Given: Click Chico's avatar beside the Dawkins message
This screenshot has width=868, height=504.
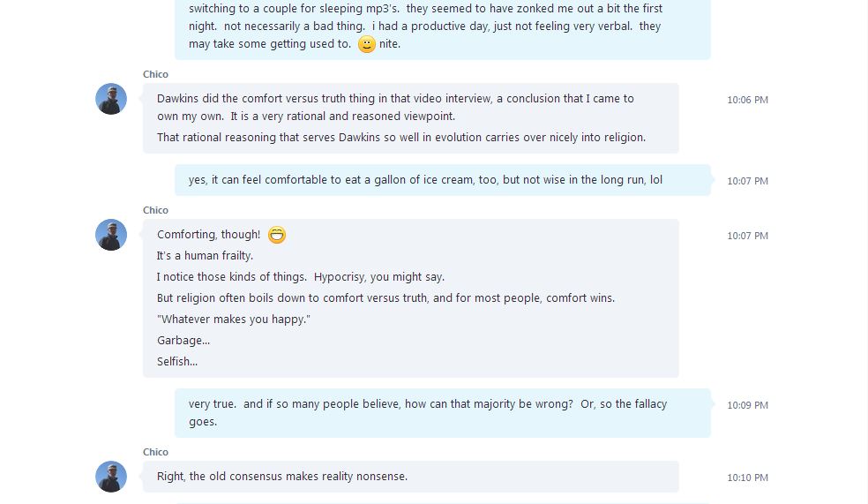Looking at the screenshot, I should (x=111, y=99).
